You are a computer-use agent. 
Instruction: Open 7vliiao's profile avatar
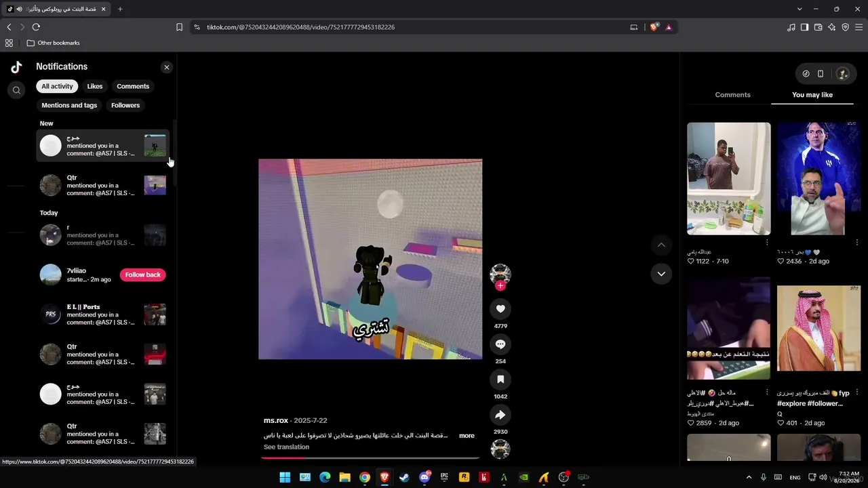[51, 274]
